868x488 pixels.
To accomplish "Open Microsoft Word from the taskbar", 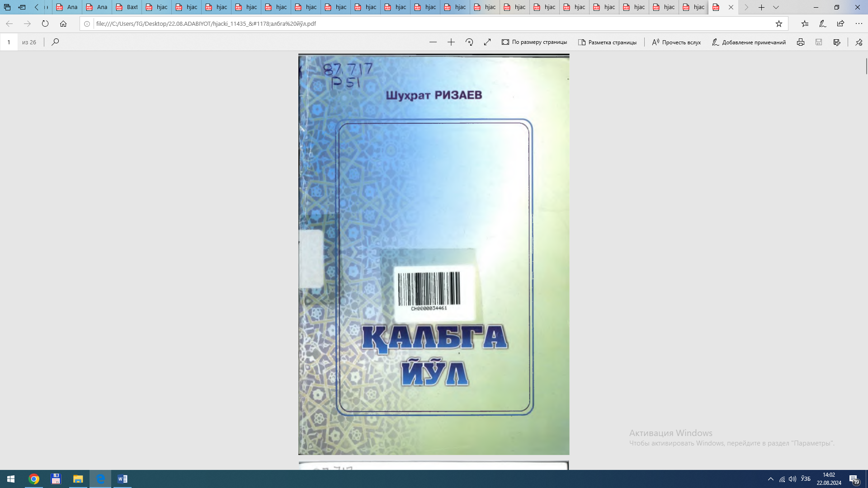I will pyautogui.click(x=122, y=479).
